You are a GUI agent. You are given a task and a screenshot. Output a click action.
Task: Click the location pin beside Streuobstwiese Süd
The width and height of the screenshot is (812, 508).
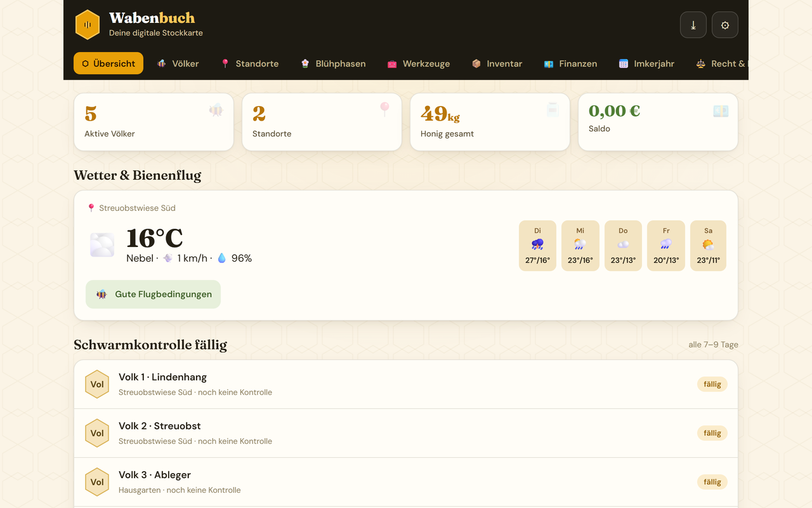91,208
